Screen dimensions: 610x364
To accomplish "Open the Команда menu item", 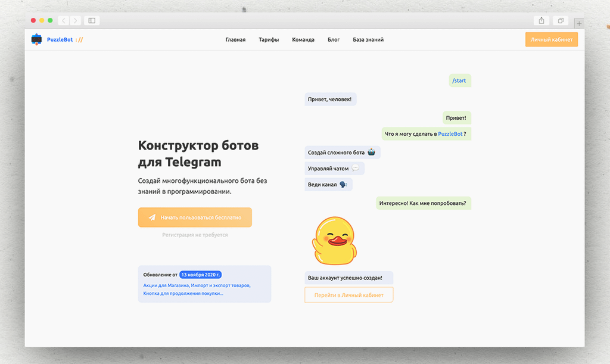I will [303, 40].
